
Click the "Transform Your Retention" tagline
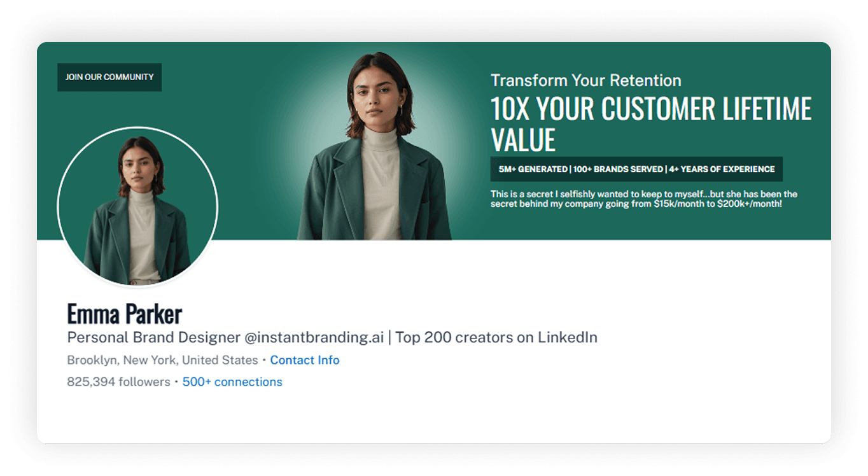click(585, 81)
